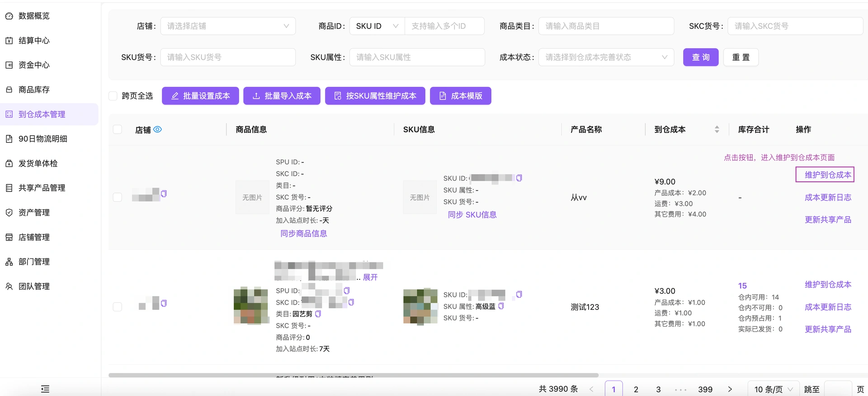Viewport: 868px width, 396px height.
Task: Click the 资产管理 shield icon
Action: pos(9,212)
